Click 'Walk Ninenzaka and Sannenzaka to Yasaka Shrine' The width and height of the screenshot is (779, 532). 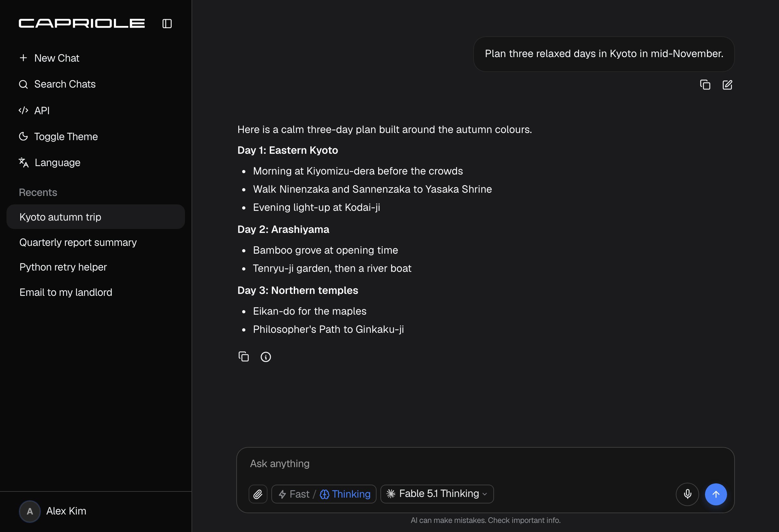[x=372, y=189]
